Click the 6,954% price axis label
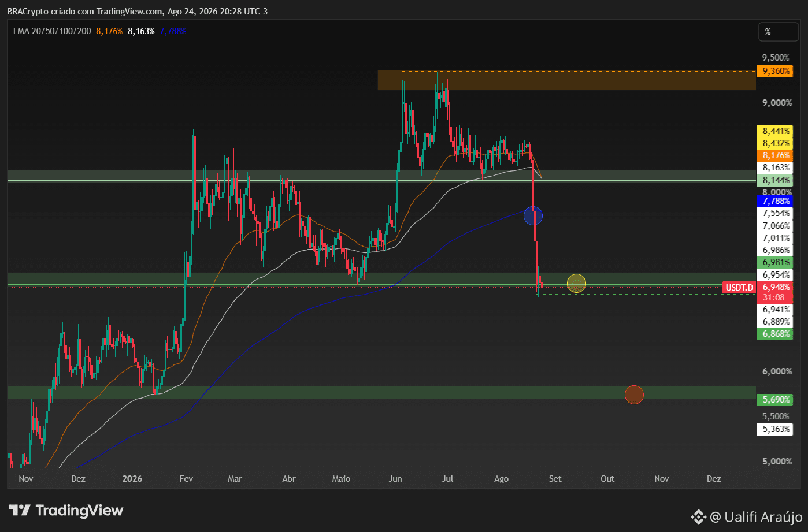This screenshot has height=532, width=808. point(774,275)
